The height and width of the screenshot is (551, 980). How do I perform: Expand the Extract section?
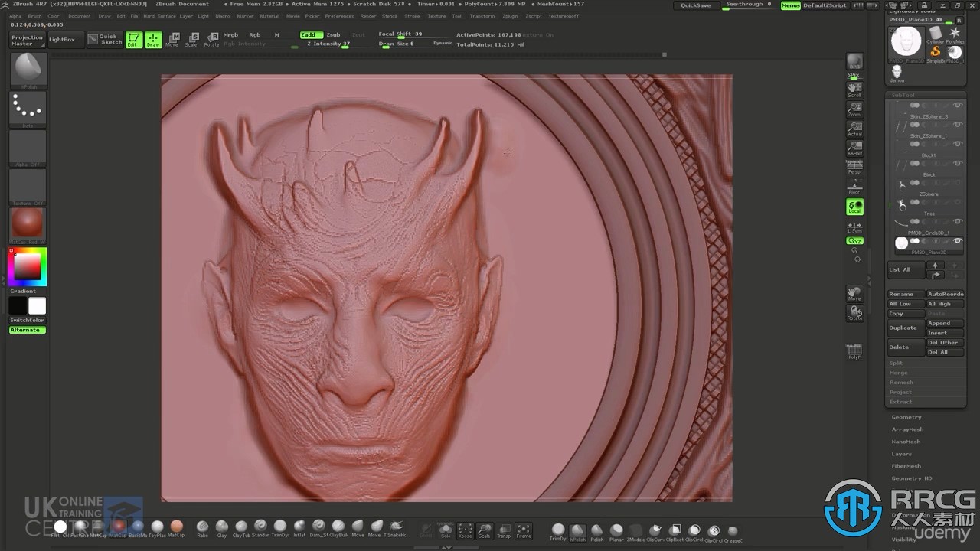pos(900,402)
